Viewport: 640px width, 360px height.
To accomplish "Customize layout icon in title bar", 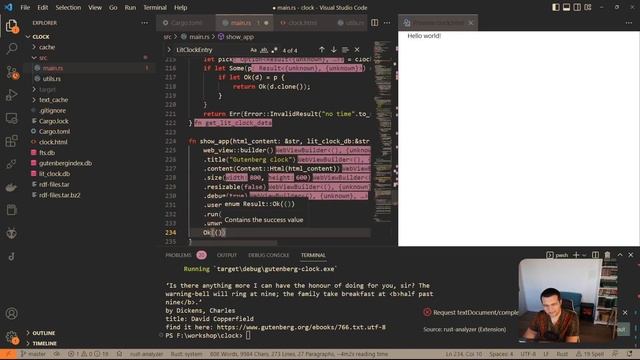I will [x=588, y=7].
